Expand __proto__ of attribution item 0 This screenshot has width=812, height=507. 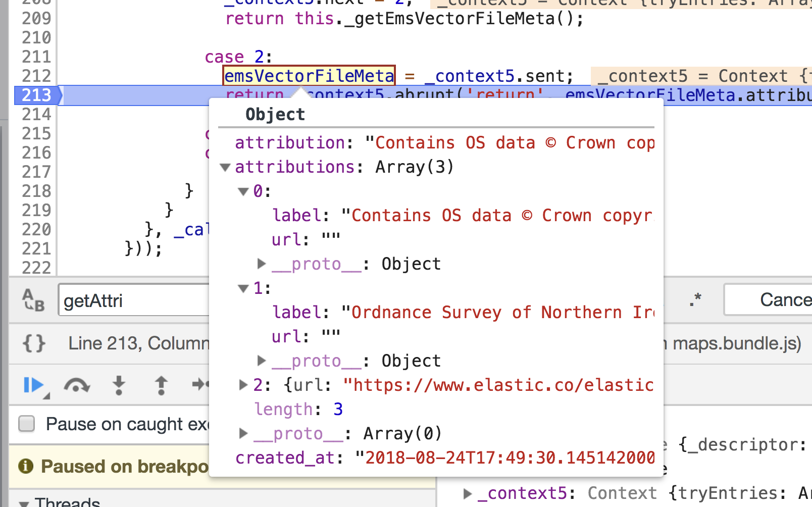(x=262, y=264)
